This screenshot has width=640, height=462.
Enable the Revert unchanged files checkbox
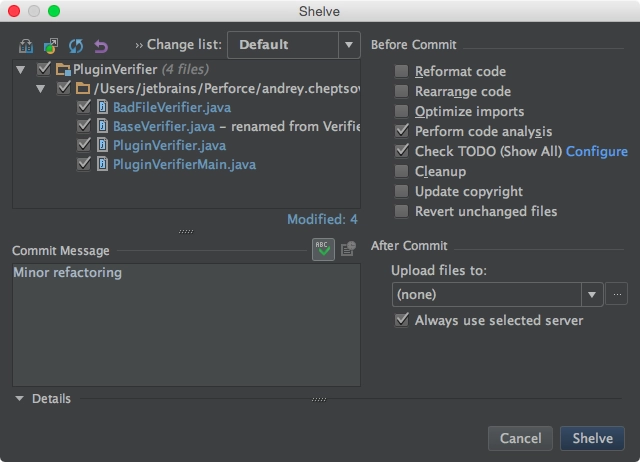(402, 211)
